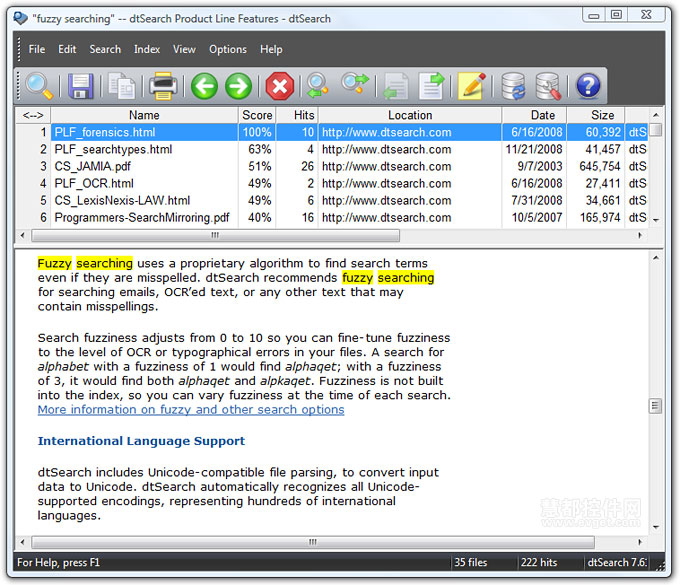Click the Copy documents icon
This screenshot has width=680, height=585.
click(x=121, y=86)
